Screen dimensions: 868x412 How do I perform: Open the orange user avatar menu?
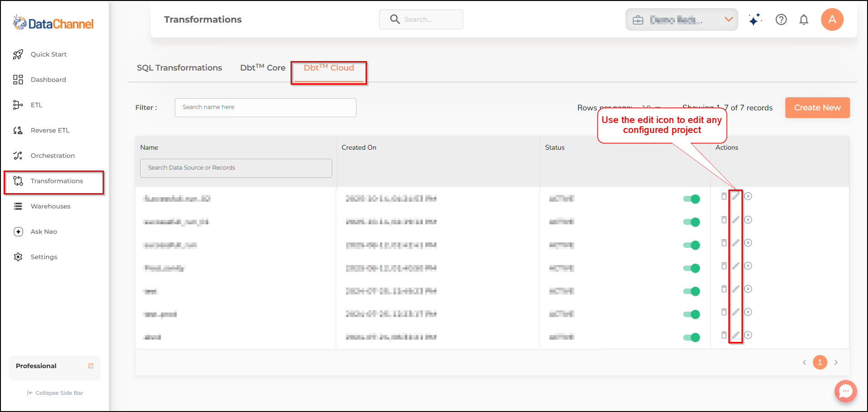[x=832, y=19]
